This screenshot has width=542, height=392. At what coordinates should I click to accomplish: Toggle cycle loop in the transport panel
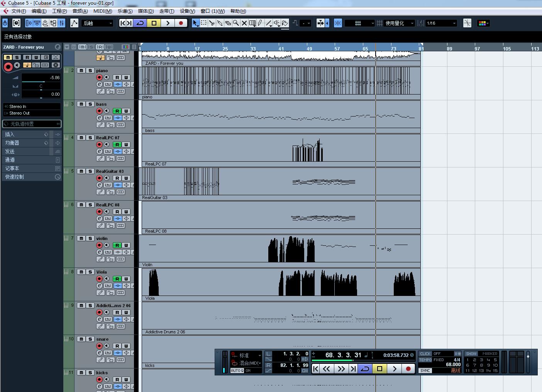click(365, 369)
